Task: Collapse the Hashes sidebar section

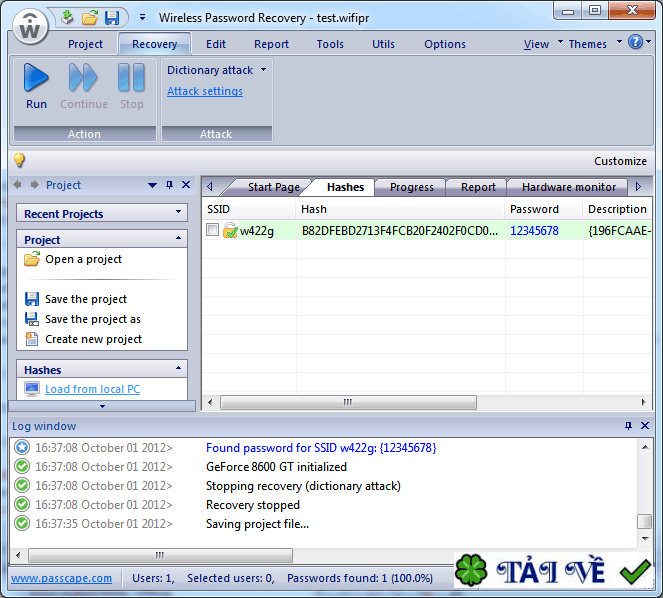Action: coord(178,369)
